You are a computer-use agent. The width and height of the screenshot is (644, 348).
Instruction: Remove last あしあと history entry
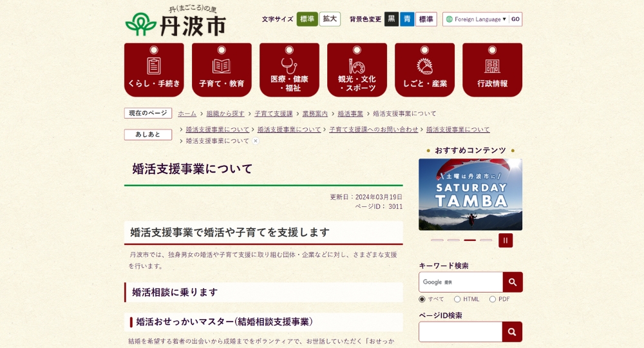[x=256, y=141]
